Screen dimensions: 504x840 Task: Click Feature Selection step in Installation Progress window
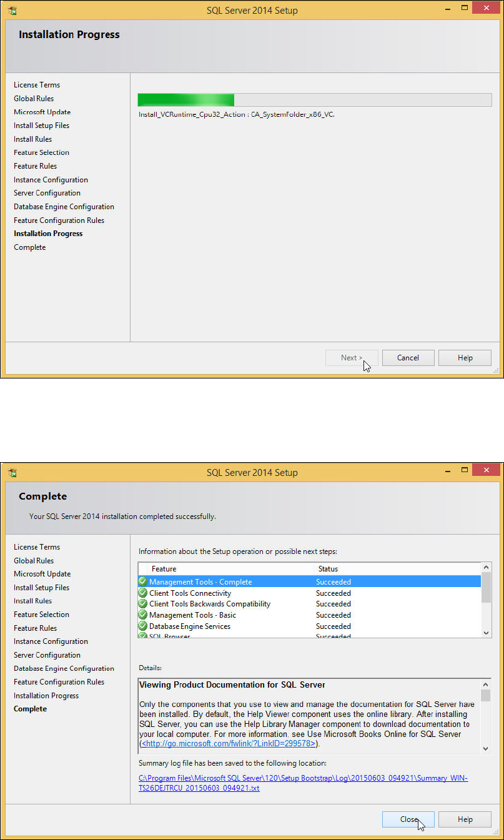coord(41,152)
